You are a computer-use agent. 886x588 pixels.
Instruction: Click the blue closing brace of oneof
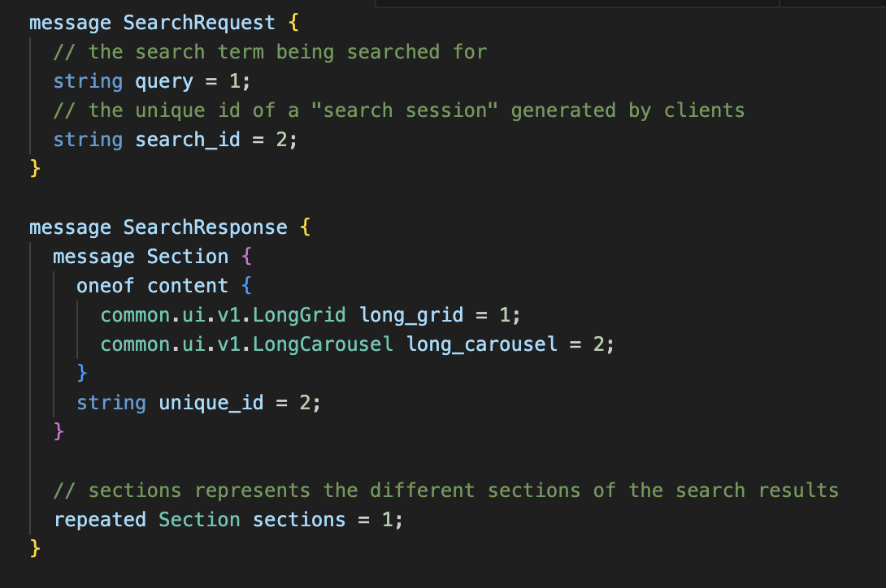point(82,374)
